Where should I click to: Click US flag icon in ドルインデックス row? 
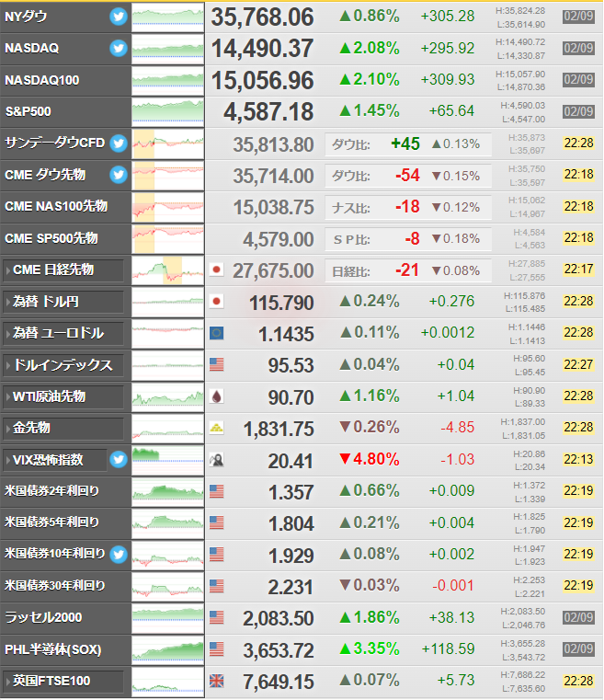(x=217, y=365)
